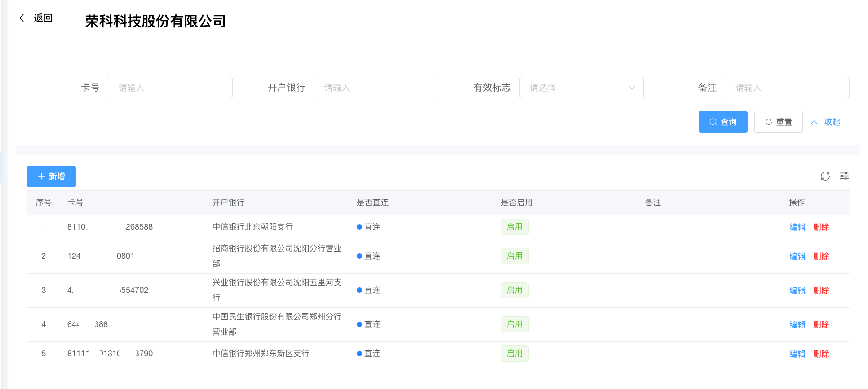The height and width of the screenshot is (389, 868).
Task: Focus the 卡号 input field
Action: click(170, 88)
